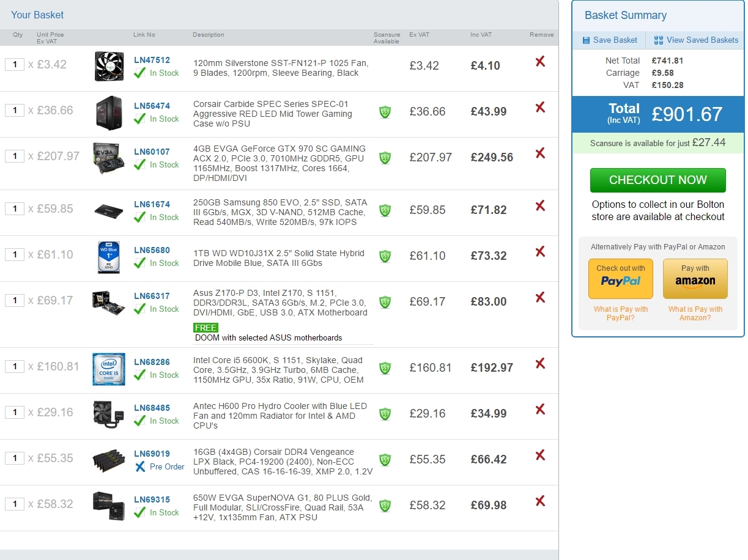Click Scansure shield for Asus motherboard
This screenshot has width=748, height=560.
pyautogui.click(x=385, y=302)
